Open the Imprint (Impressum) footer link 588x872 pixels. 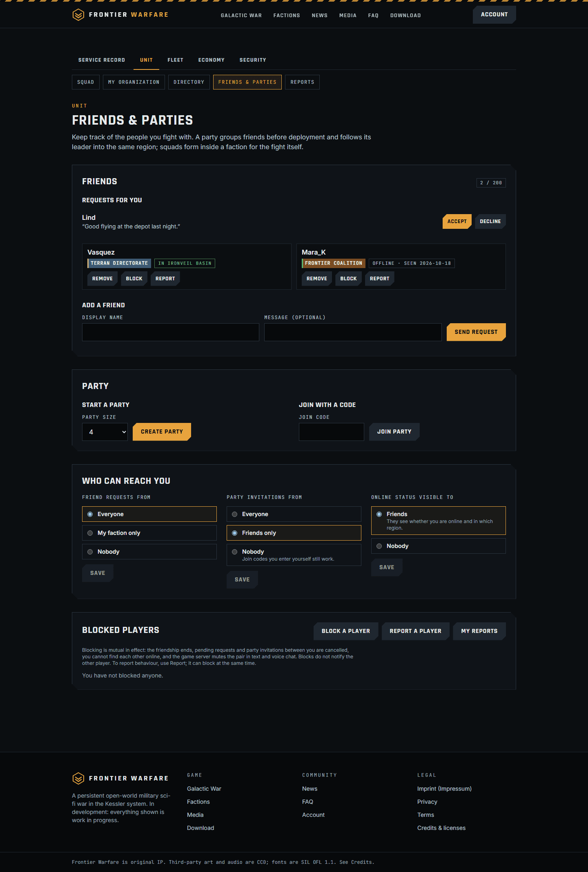tap(444, 789)
